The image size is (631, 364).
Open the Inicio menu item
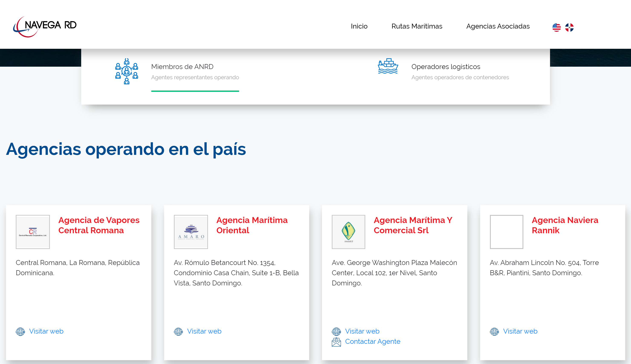pos(359,26)
